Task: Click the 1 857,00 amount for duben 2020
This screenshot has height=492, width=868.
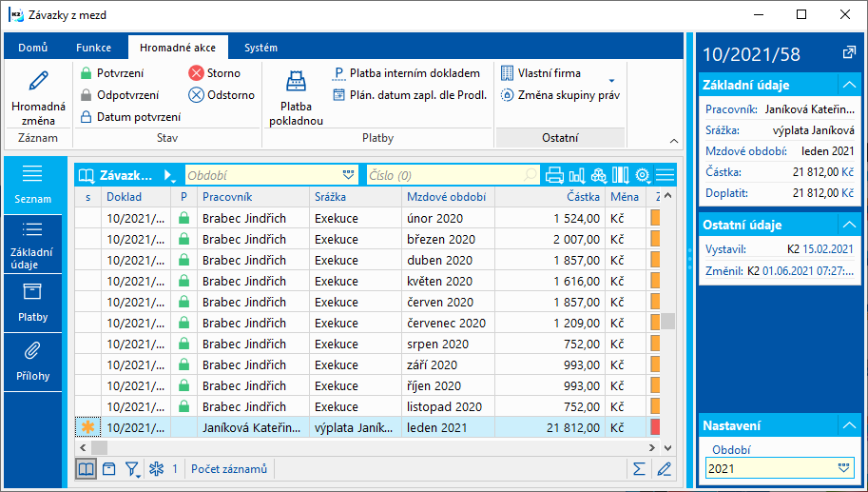Action: tap(576, 261)
